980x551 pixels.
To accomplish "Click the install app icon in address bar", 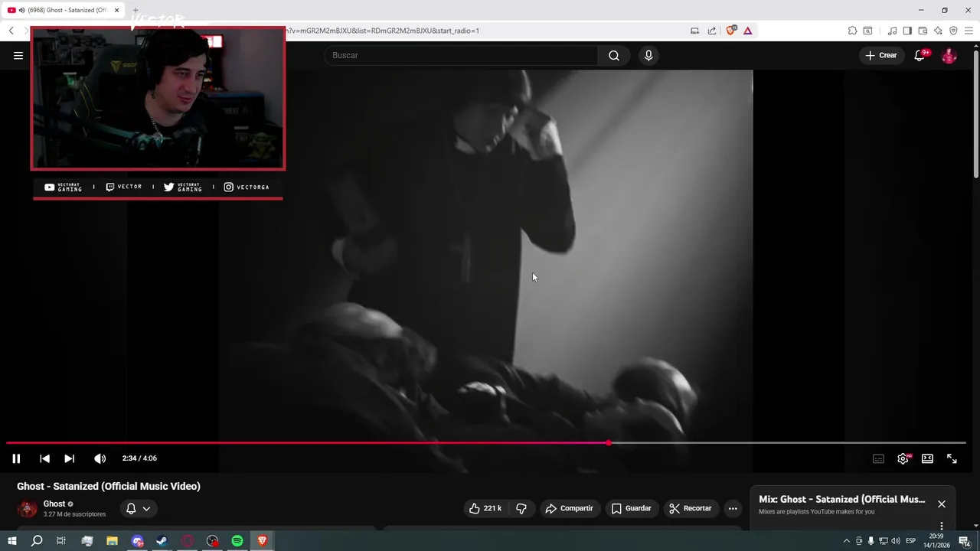I will 694,31.
